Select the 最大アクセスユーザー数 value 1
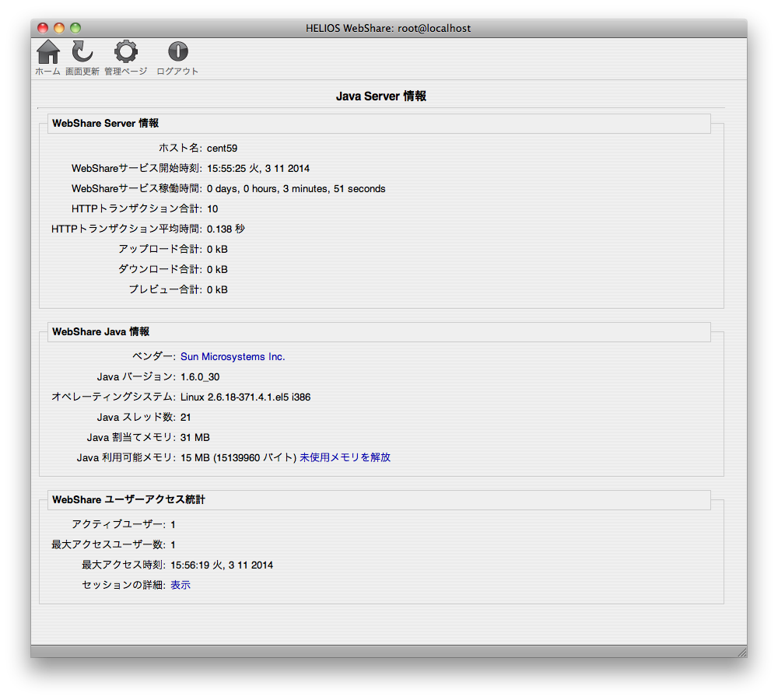Viewport: 778px width, 700px height. (173, 545)
